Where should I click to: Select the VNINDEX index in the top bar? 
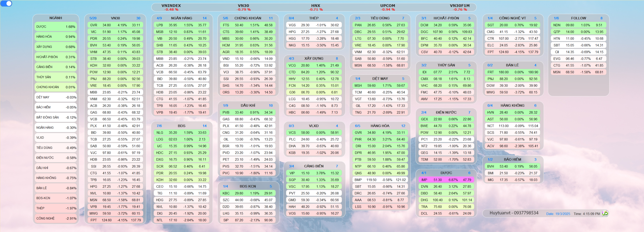coord(171,7)
